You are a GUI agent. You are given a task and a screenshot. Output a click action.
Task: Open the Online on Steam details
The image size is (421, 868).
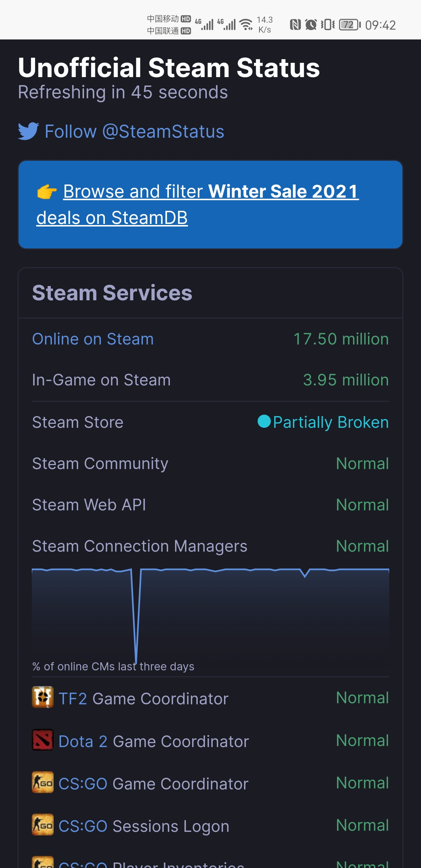(92, 339)
